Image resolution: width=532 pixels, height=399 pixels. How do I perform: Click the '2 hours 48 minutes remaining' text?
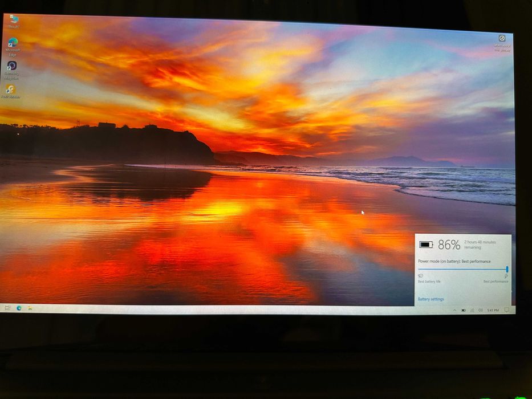click(x=480, y=245)
